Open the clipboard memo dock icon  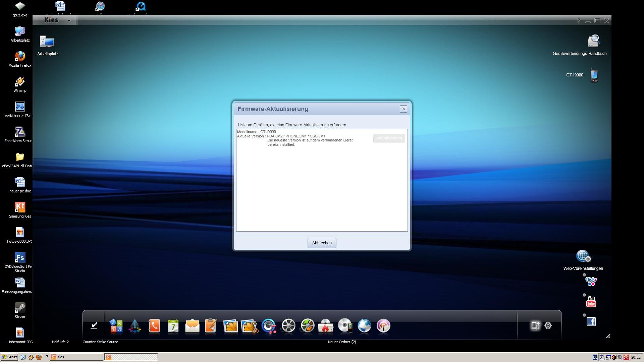(211, 325)
